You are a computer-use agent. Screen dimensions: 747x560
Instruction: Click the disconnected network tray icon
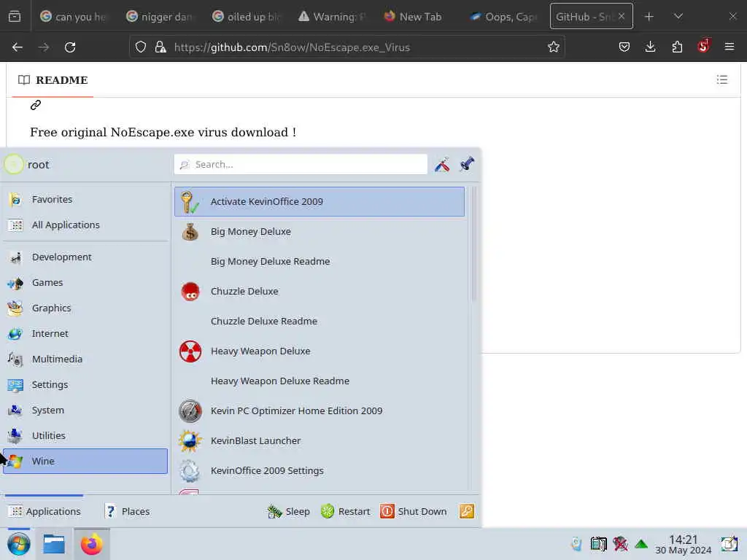point(620,544)
